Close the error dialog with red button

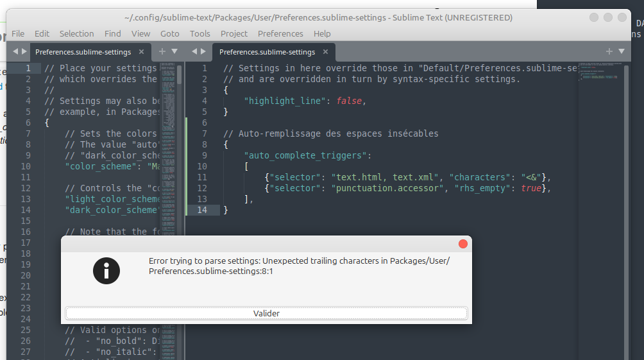pos(463,244)
